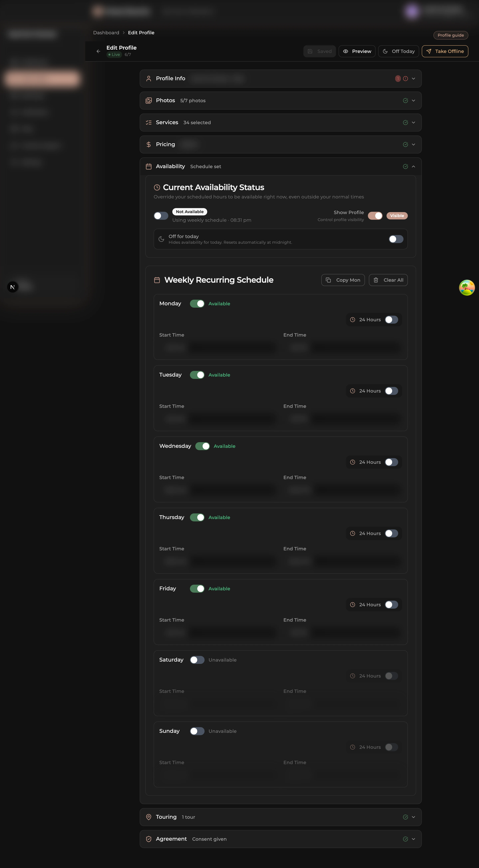Click the palm tree avatar at right edge

tap(467, 288)
